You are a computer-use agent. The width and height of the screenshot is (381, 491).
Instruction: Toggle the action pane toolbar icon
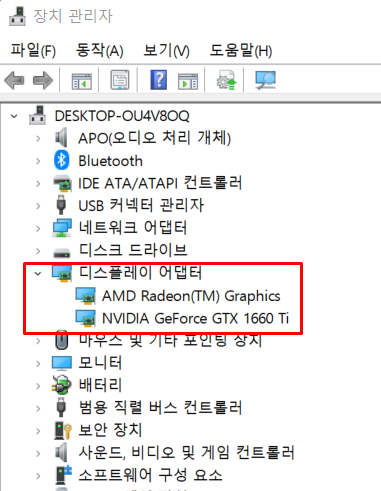(x=188, y=81)
